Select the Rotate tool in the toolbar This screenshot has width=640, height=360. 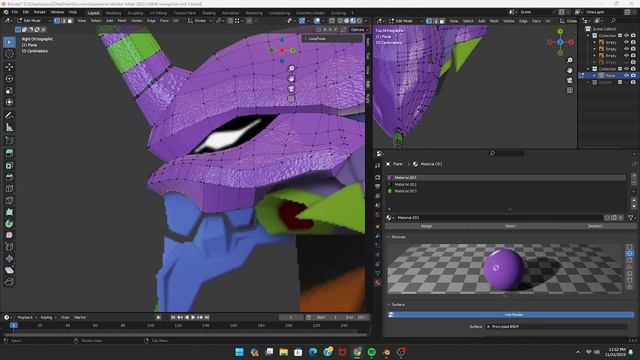coord(9,78)
